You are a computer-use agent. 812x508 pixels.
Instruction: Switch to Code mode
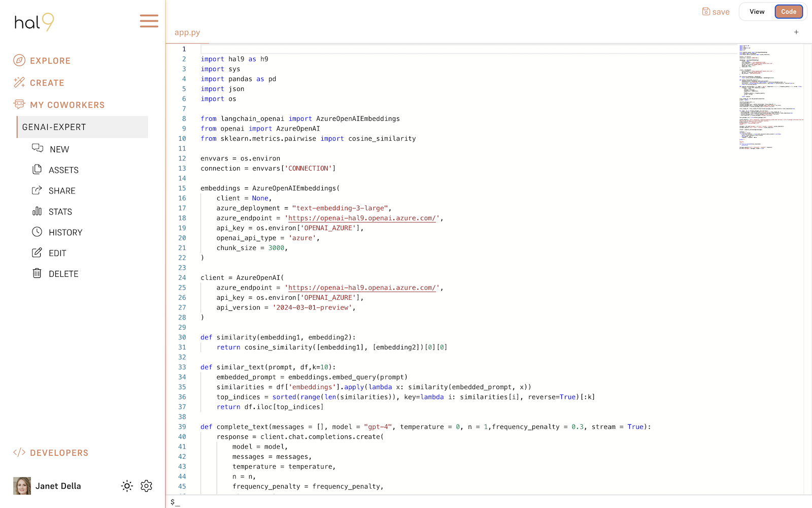pos(788,12)
